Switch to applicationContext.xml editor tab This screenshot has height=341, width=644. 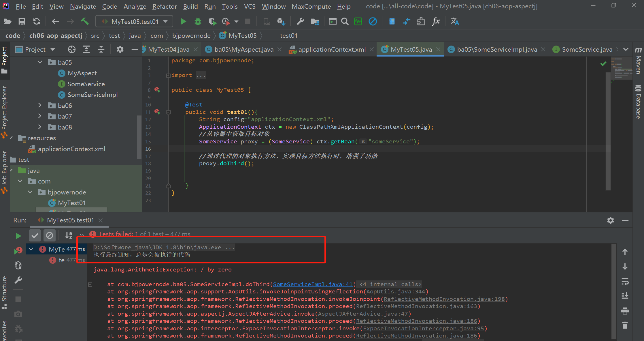[x=332, y=50]
